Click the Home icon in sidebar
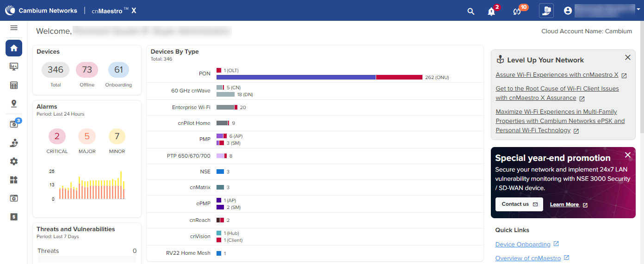The height and width of the screenshot is (264, 644). [14, 48]
